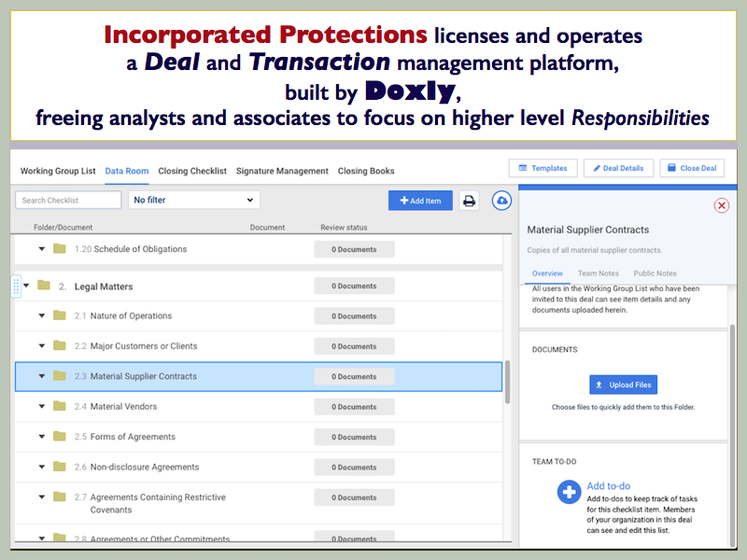Click 0 Documents for Schedule of Obligations
Screen dimensions: 747x560
(354, 249)
